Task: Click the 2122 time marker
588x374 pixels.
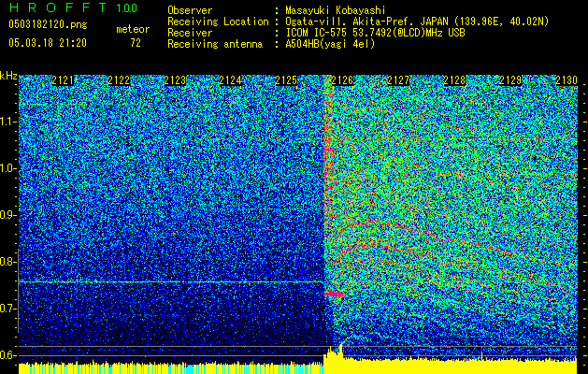Action: tap(119, 80)
